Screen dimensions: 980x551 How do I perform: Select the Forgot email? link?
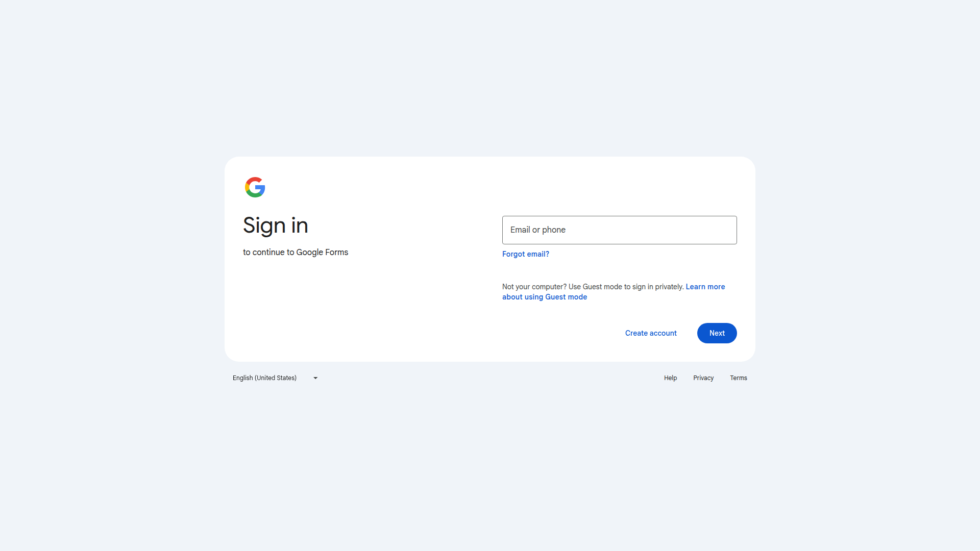(526, 254)
